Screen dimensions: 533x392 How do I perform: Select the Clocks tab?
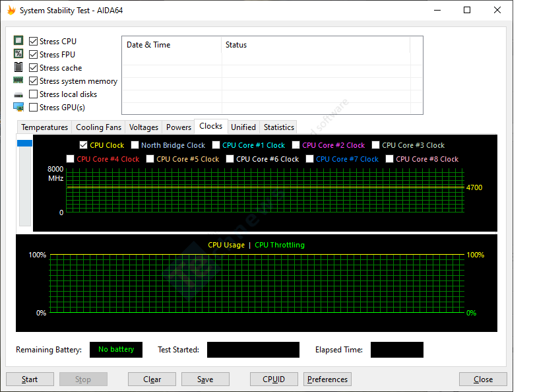(x=210, y=126)
